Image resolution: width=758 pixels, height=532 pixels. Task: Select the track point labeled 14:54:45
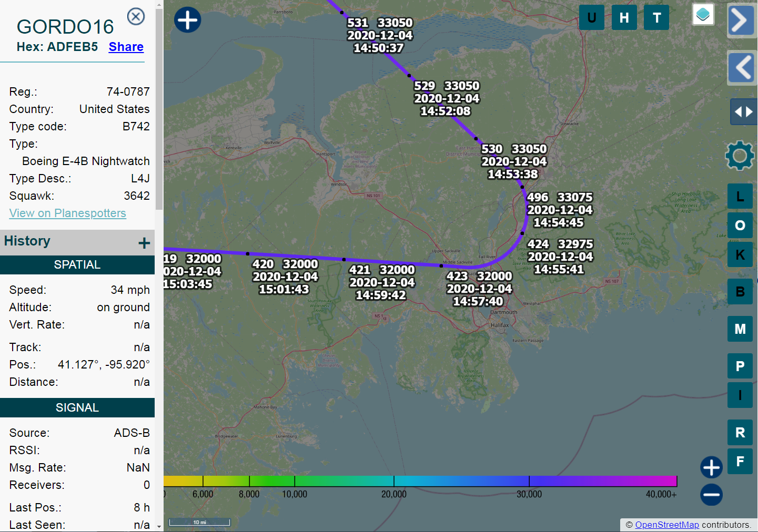pyautogui.click(x=522, y=187)
